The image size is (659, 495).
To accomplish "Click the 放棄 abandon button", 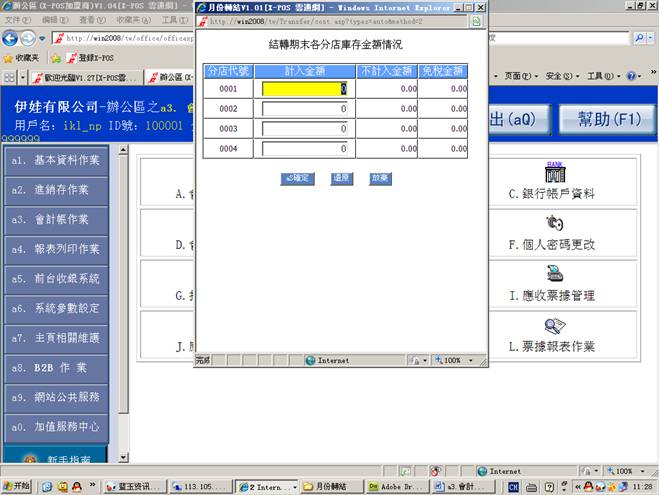I will 379,178.
